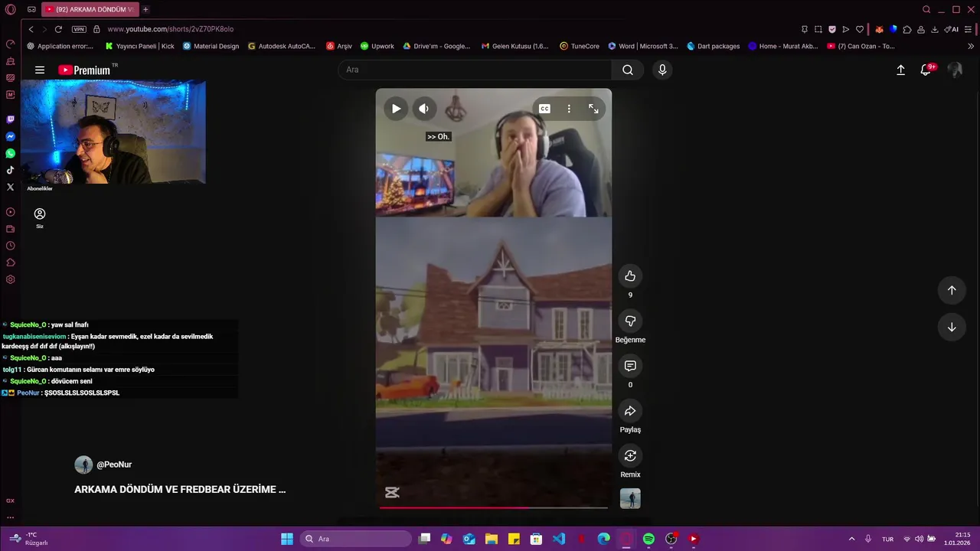Open the TuneCore bookmark
This screenshot has height=551, width=980.
[580, 46]
